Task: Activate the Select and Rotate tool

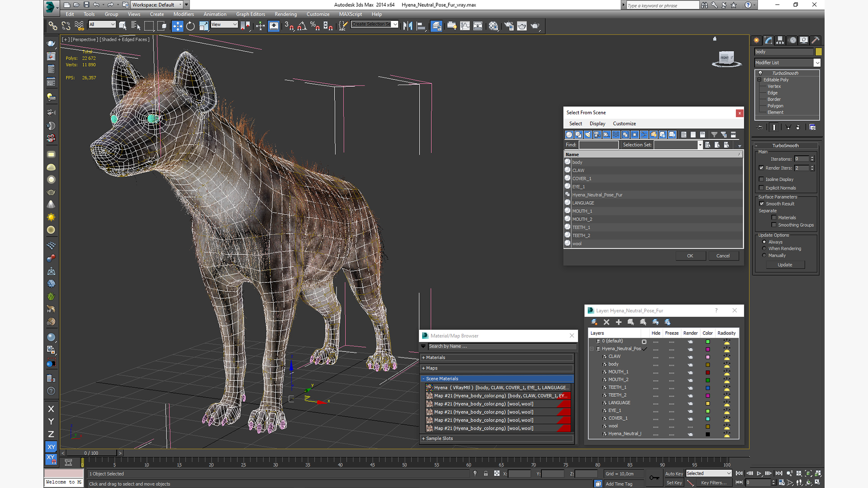Action: click(190, 26)
